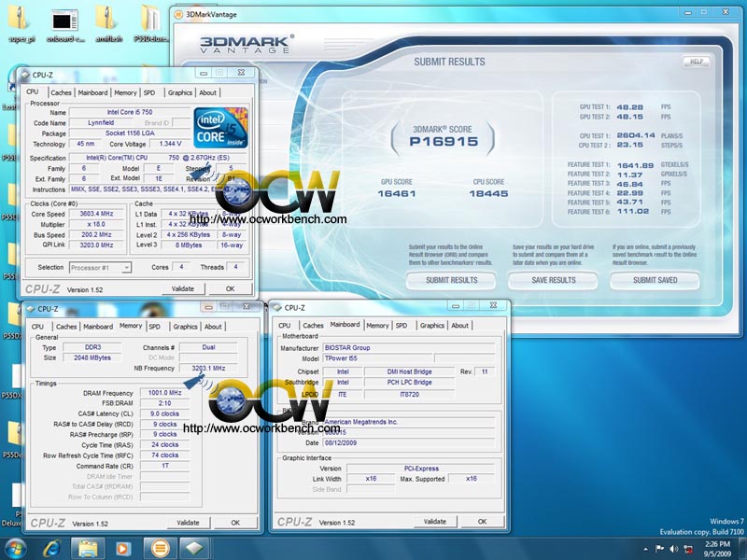Select the amiflash desktop folder
Screen dimensions: 747x560
tap(108, 22)
